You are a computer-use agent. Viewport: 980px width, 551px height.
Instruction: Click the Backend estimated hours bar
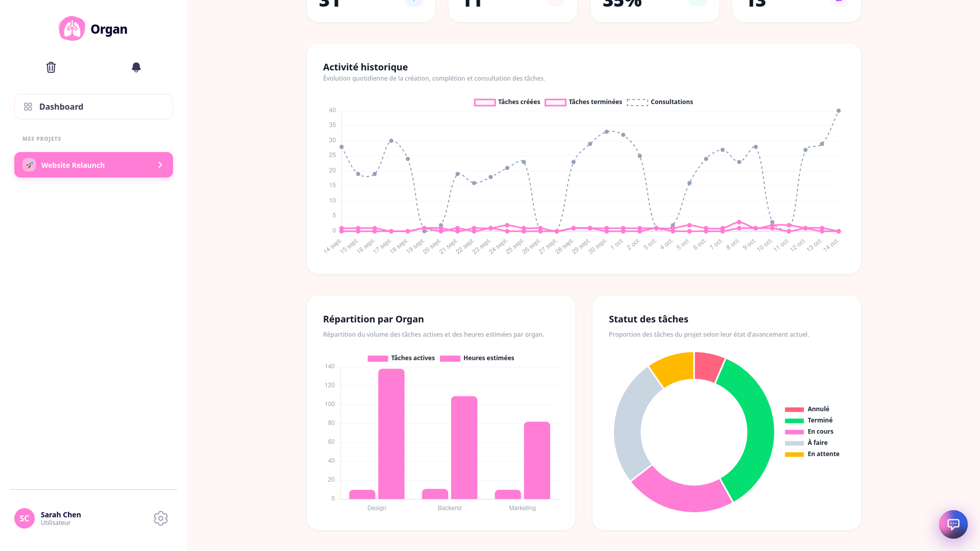click(x=464, y=447)
